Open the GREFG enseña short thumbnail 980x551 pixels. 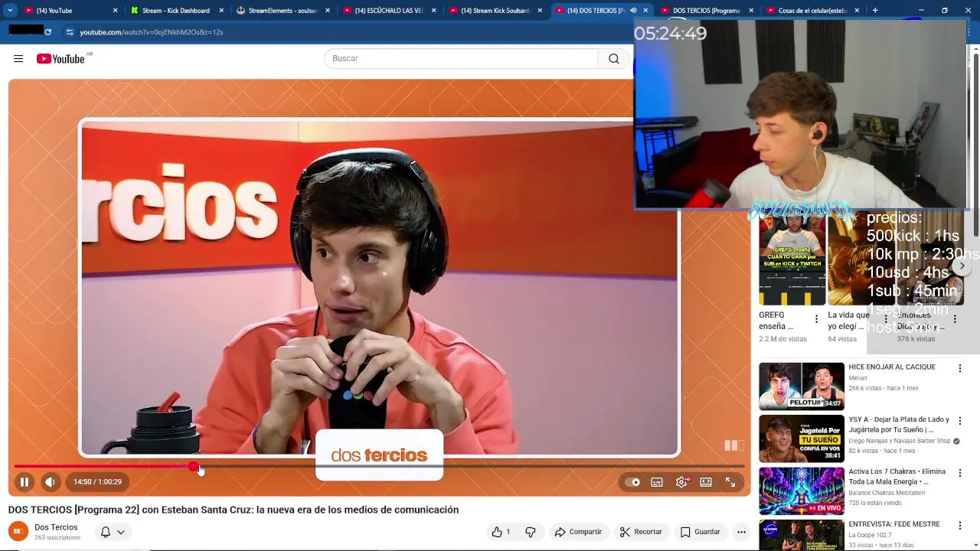pyautogui.click(x=792, y=259)
